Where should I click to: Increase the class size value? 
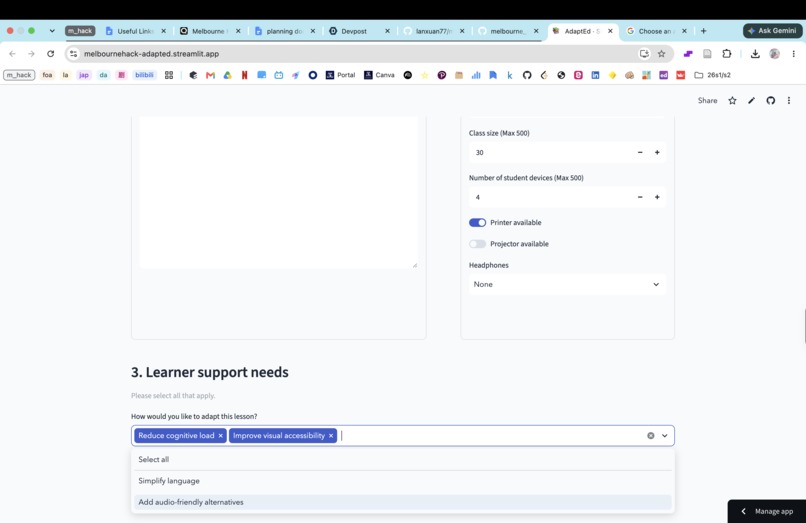(x=657, y=152)
